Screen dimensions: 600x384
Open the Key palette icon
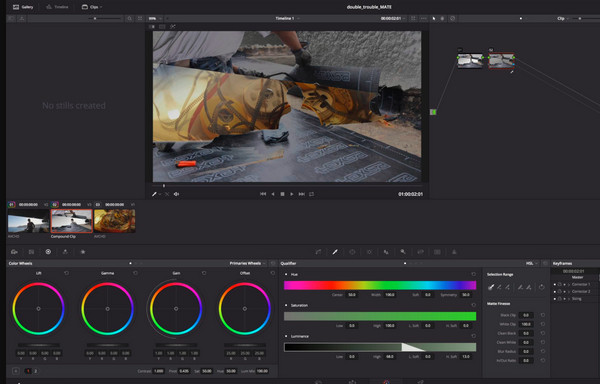[420, 252]
